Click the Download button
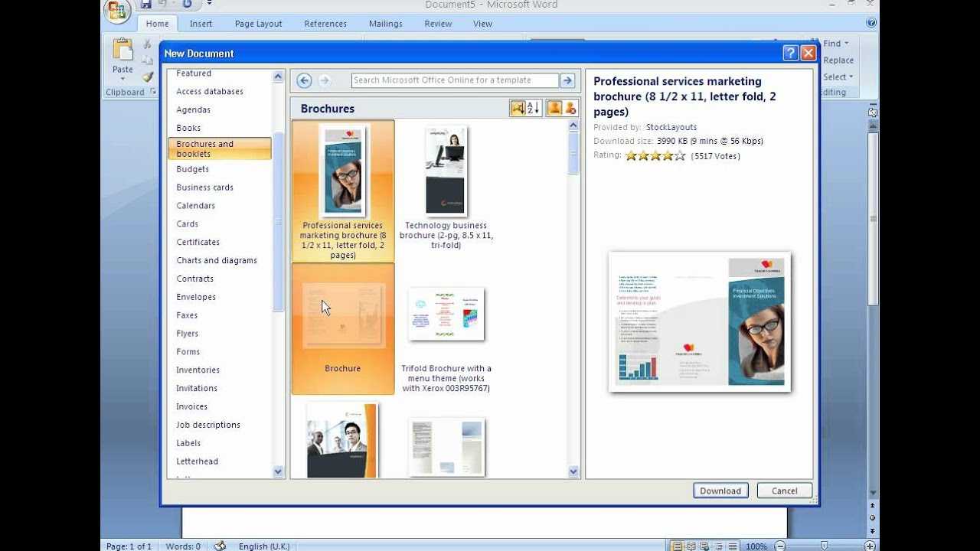980x551 pixels. 720,491
